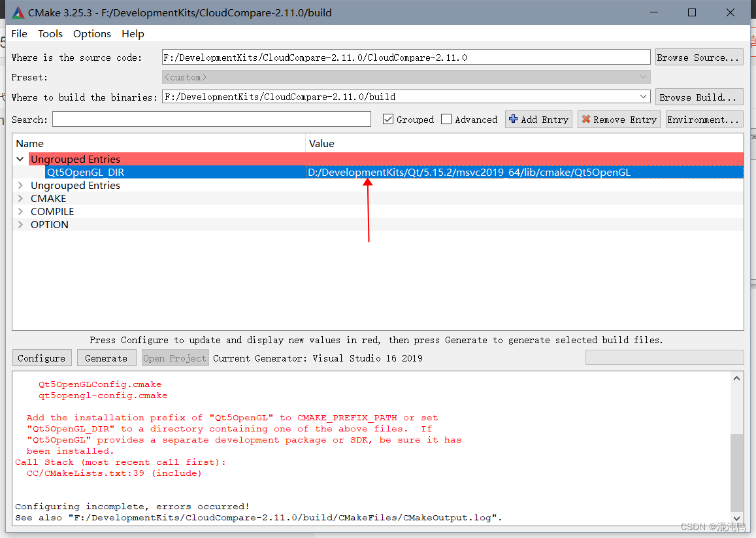Image resolution: width=756 pixels, height=538 pixels.
Task: Minimize the CMake window
Action: [654, 12]
